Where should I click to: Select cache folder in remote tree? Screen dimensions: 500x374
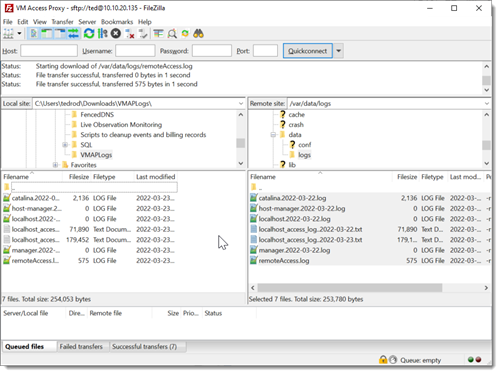click(x=297, y=115)
